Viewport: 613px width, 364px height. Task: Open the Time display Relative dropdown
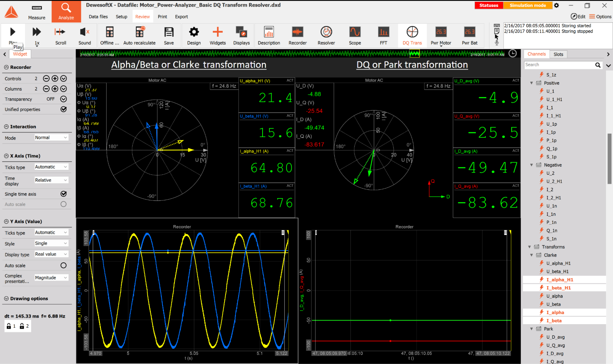51,180
